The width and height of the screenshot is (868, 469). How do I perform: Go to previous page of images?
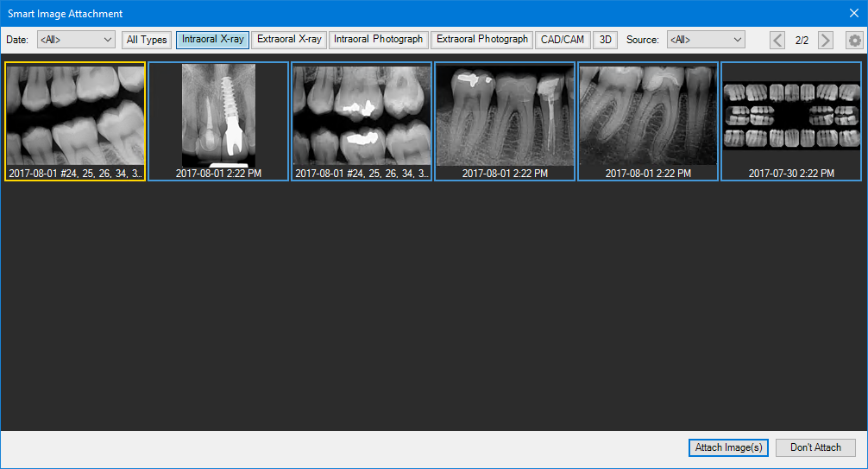click(x=777, y=40)
